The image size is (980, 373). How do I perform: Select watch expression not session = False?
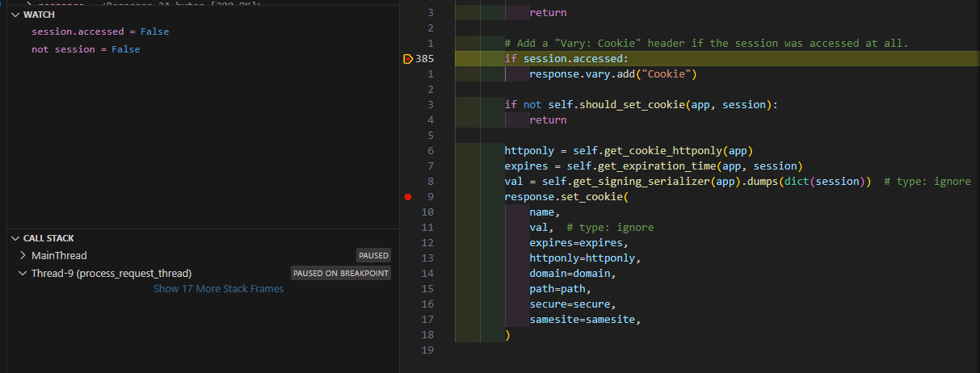click(x=86, y=49)
